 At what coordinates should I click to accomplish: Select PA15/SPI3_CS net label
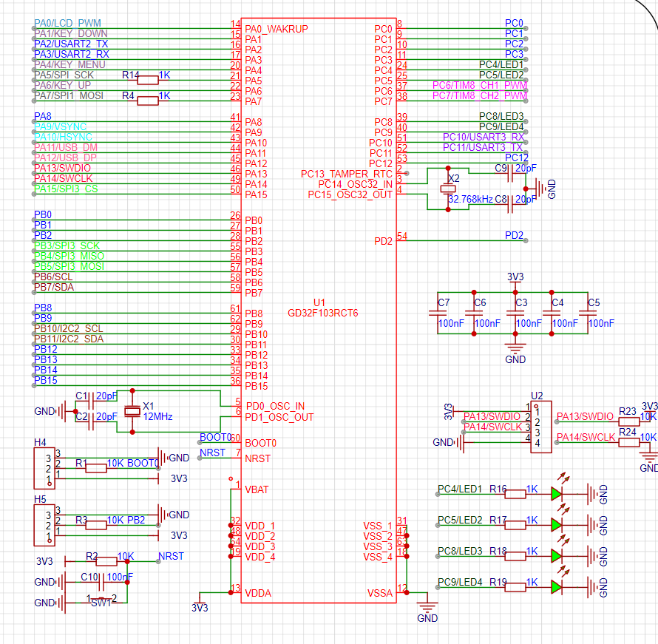click(x=66, y=189)
